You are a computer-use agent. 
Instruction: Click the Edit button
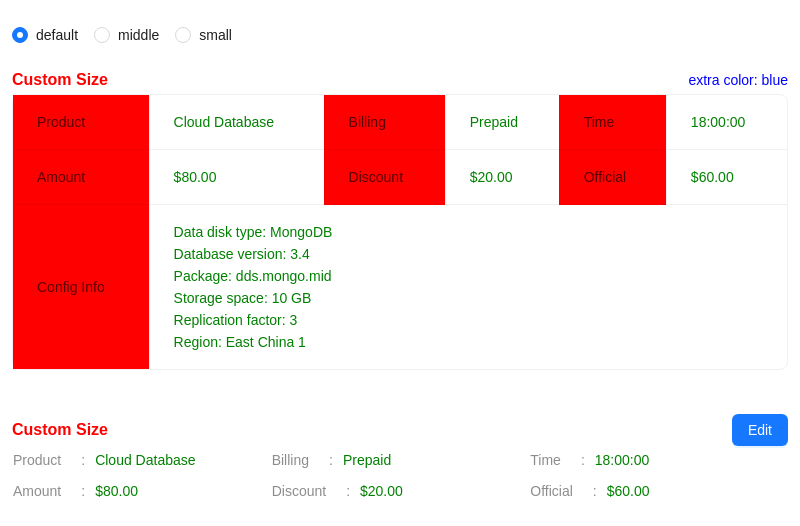point(760,430)
